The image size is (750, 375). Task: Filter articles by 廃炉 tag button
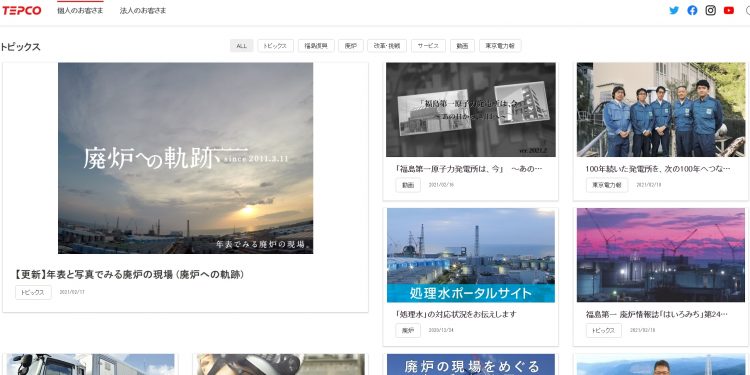(351, 46)
